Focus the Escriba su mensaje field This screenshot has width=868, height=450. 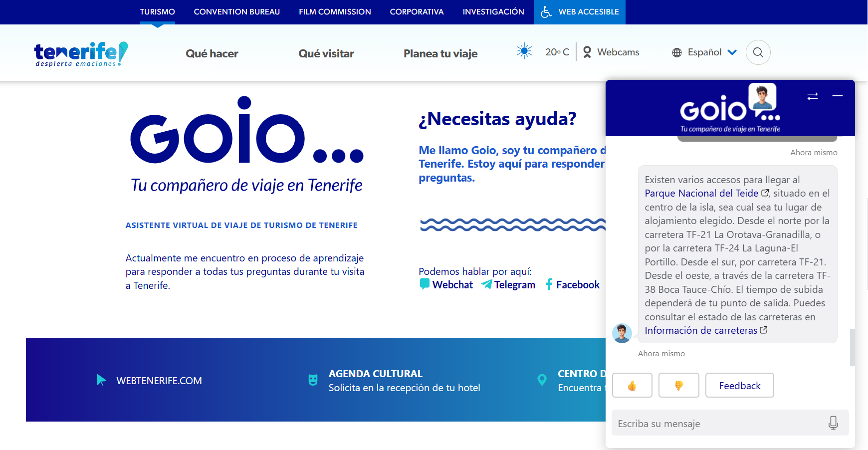click(x=718, y=424)
